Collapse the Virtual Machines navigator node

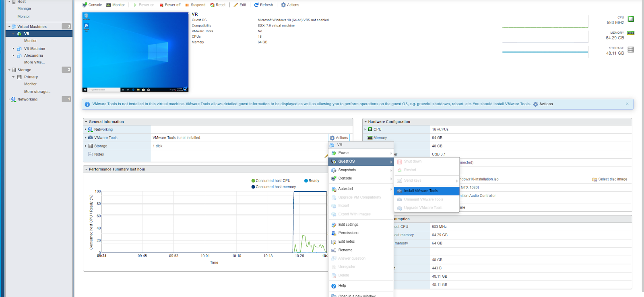9,27
